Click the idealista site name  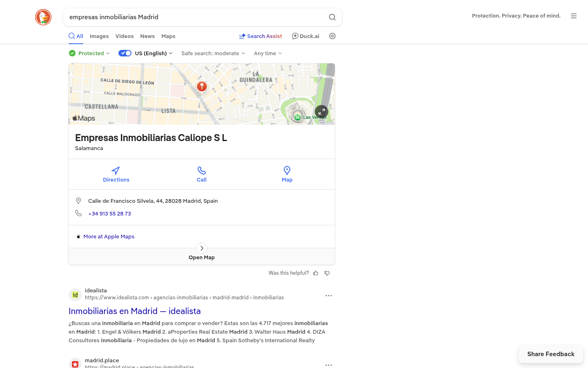coord(96,290)
